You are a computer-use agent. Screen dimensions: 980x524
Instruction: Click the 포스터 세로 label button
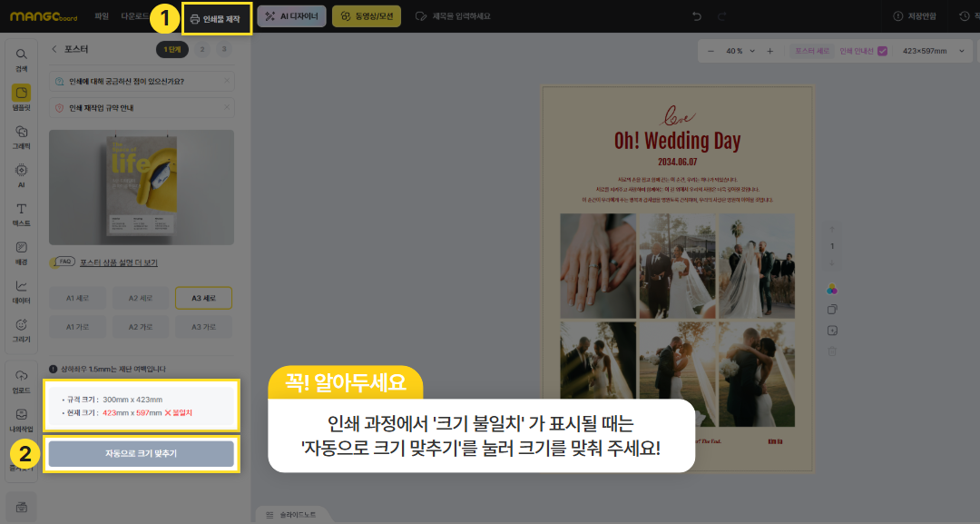812,51
